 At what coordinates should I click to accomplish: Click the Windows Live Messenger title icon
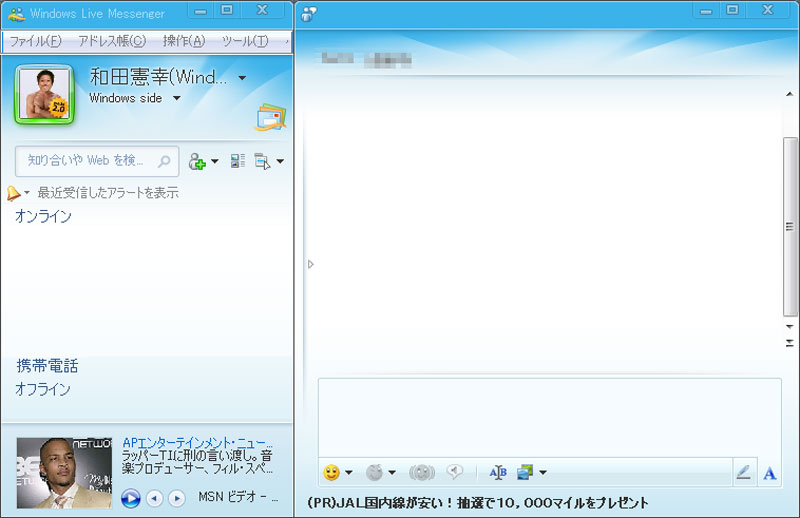pos(16,14)
